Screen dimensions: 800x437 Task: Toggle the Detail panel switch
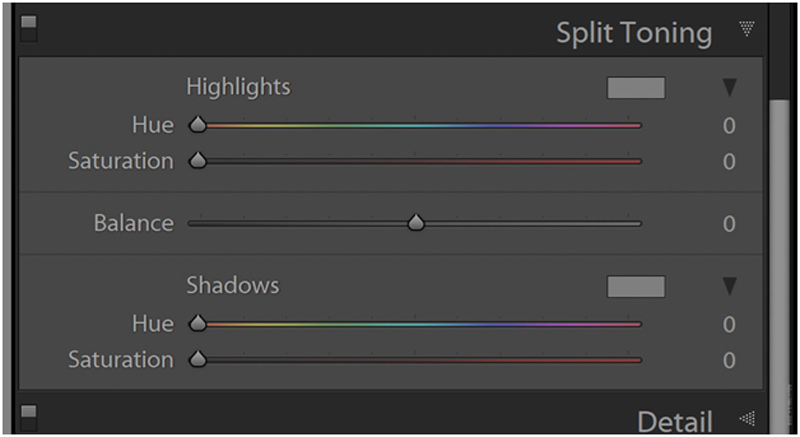(x=28, y=415)
